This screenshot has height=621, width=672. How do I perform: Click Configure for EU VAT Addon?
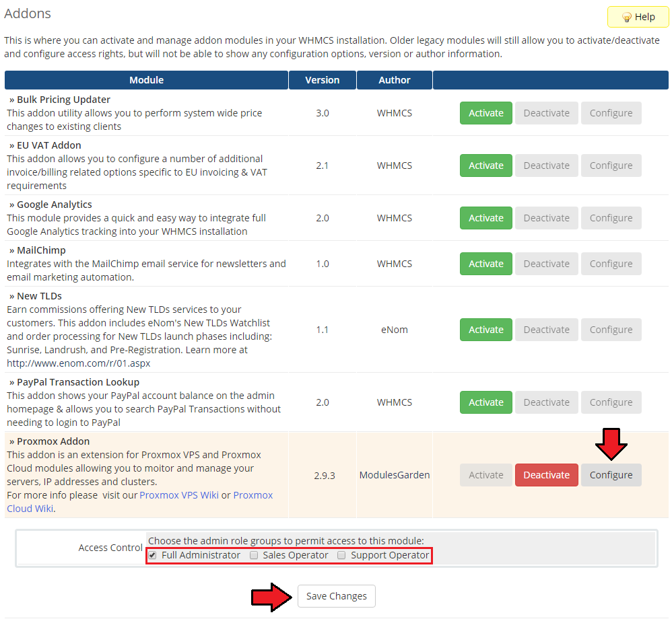point(611,166)
